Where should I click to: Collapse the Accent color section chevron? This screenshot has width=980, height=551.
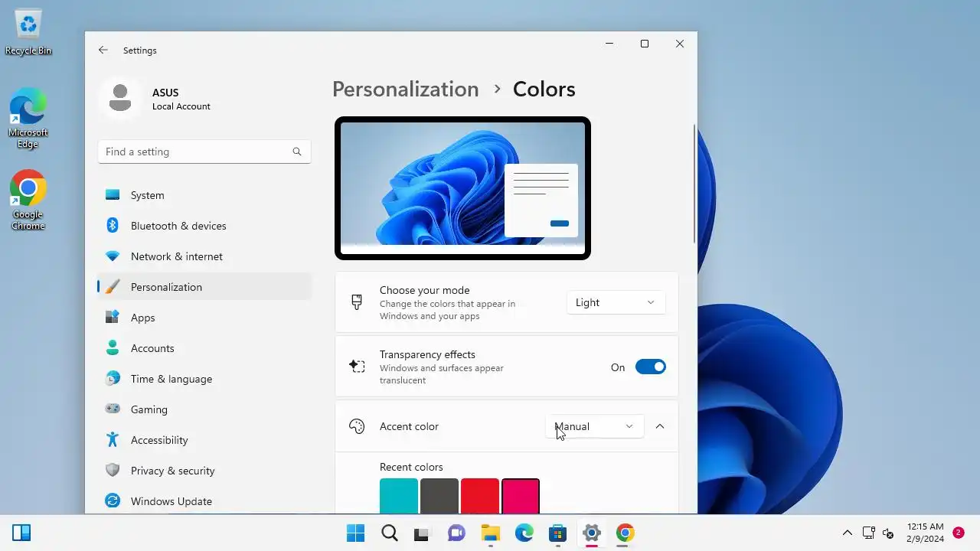point(660,426)
